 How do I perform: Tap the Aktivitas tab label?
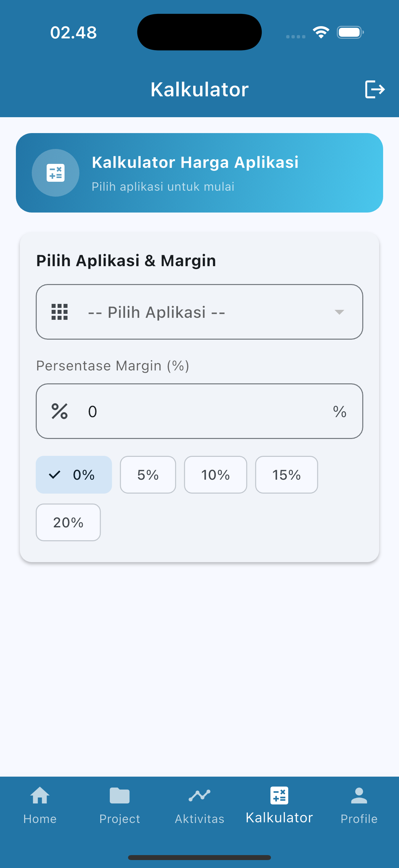pos(199,819)
